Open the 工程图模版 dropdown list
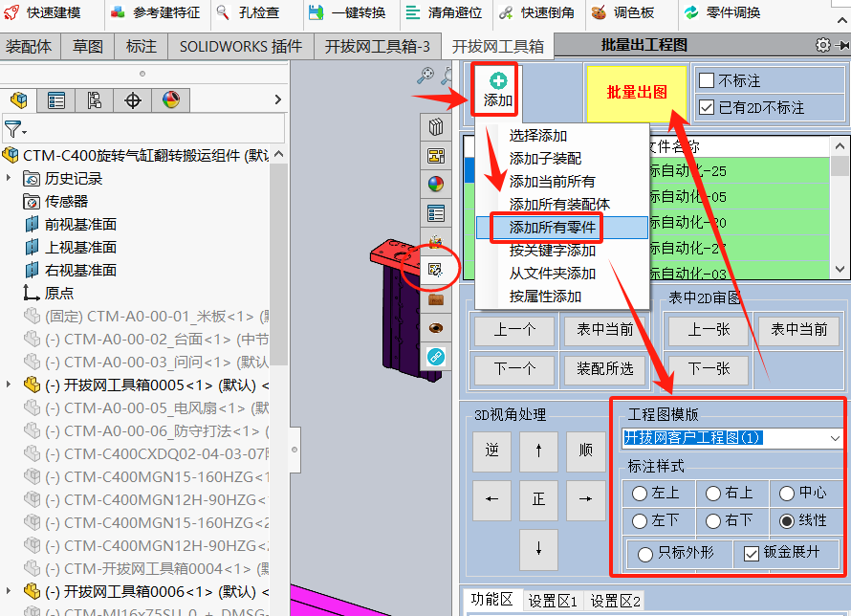Viewport: 851px width, 616px height. pyautogui.click(x=835, y=438)
